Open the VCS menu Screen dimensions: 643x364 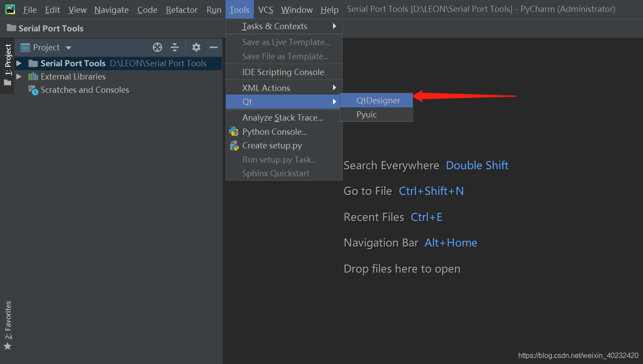pyautogui.click(x=266, y=10)
